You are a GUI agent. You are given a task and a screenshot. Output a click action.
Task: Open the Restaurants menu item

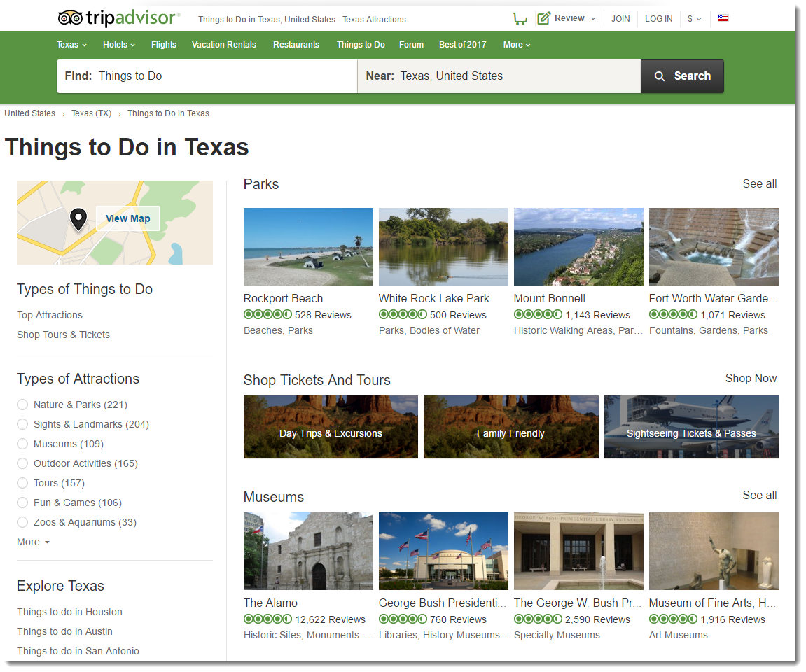pyautogui.click(x=296, y=45)
